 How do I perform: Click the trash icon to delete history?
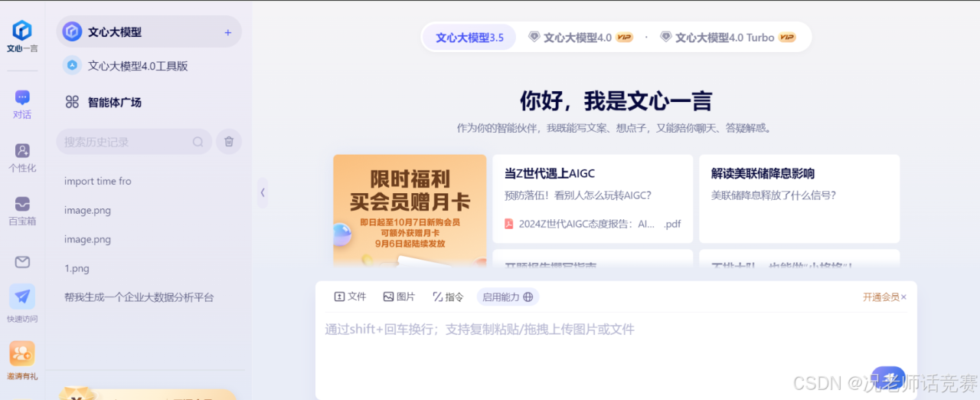click(x=229, y=142)
